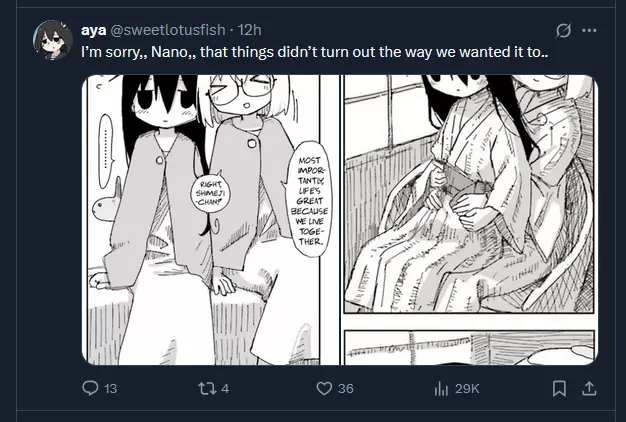626x422 pixels.
Task: Click the reply count 13
Action: (110, 388)
